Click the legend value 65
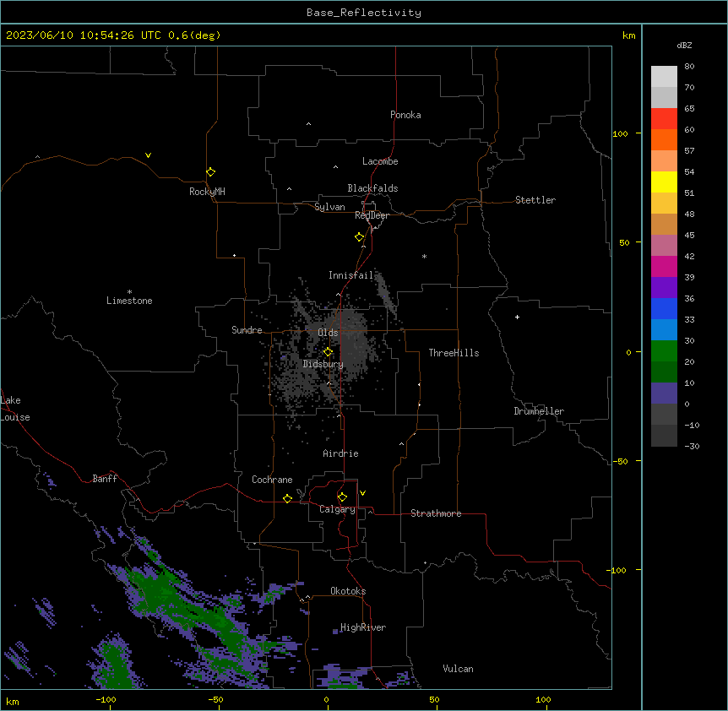This screenshot has width=728, height=711. tap(689, 108)
